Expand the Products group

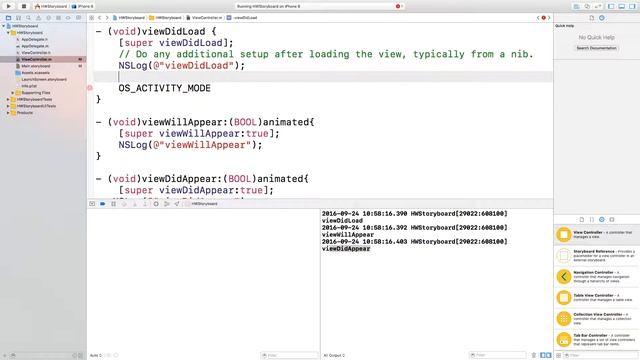pos(8,113)
